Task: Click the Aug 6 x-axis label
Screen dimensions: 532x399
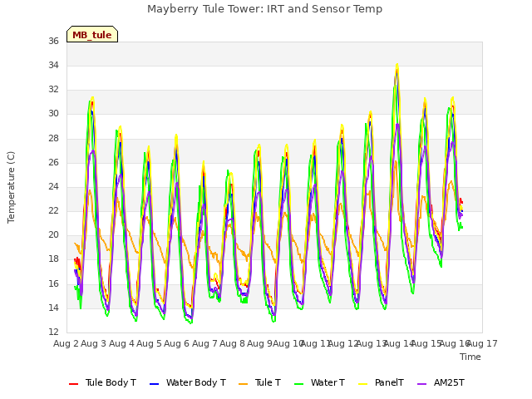Action: coord(177,343)
